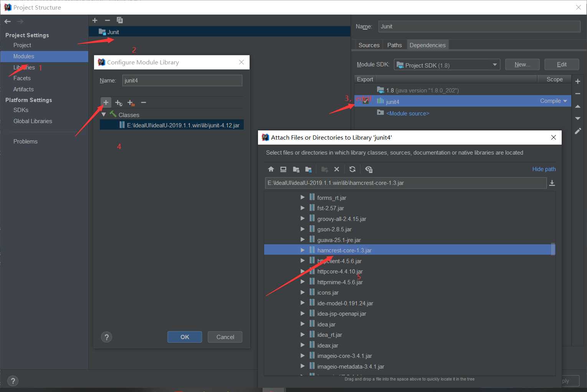Click the library Name field containing junit4
The image size is (587, 392).
point(182,81)
